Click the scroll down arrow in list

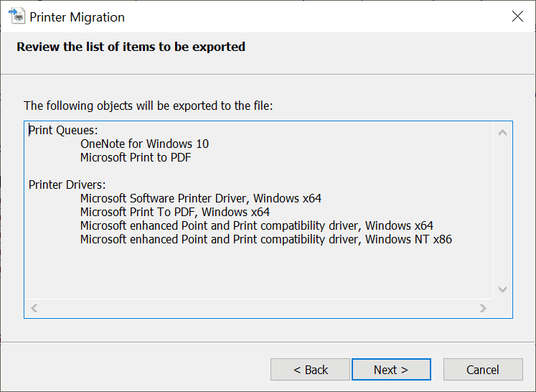click(x=502, y=289)
